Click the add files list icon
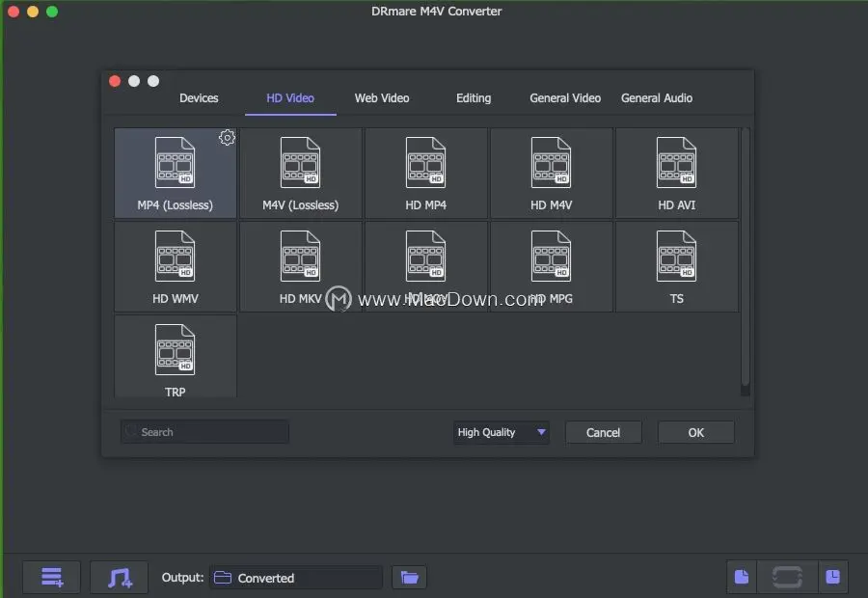Image resolution: width=868 pixels, height=598 pixels. 52,577
